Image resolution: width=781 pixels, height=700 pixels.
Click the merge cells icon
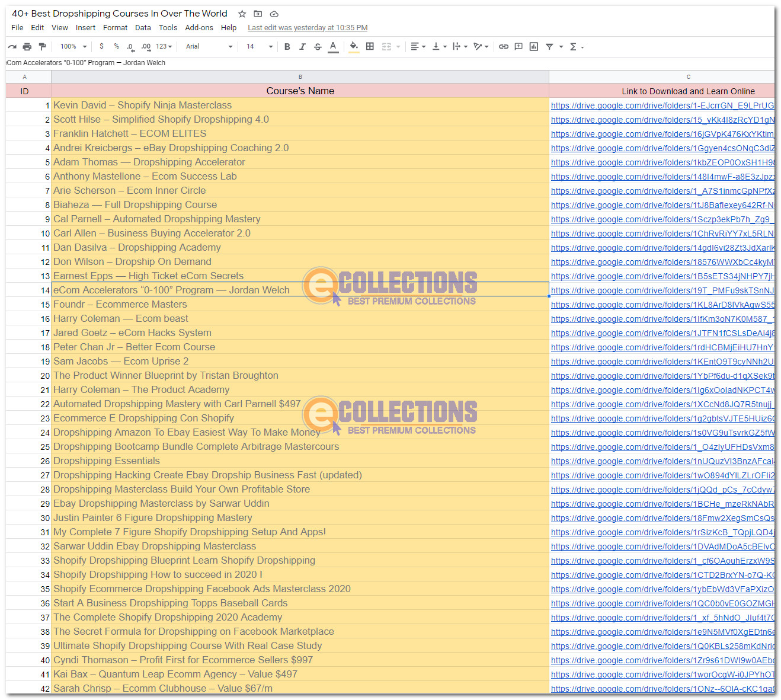tap(386, 46)
